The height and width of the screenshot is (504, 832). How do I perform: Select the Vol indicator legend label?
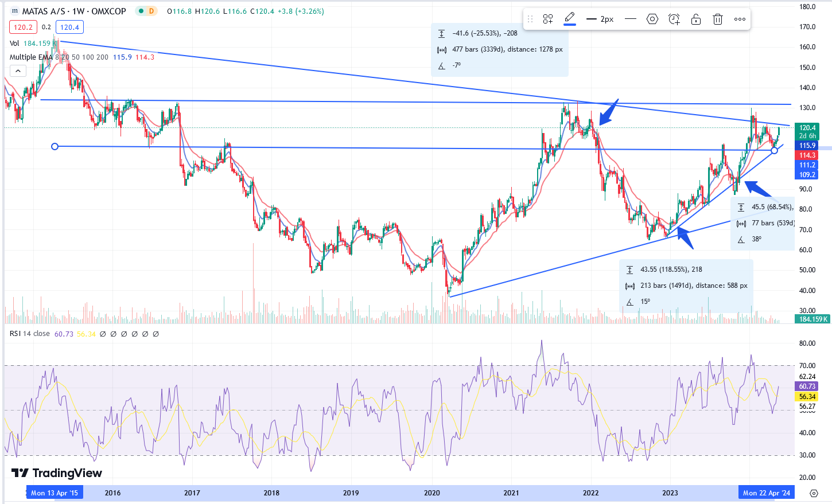pos(14,43)
